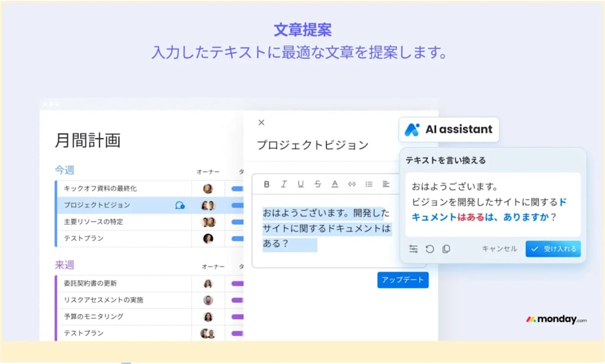Screen dimensions: 605x364
Task: Accept the suggestion with 受け入れる
Action: tap(552, 249)
